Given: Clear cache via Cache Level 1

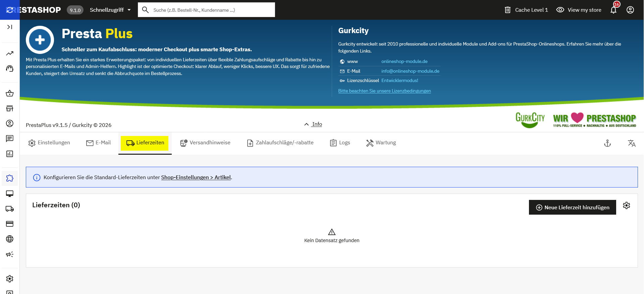Looking at the screenshot, I should 526,10.
